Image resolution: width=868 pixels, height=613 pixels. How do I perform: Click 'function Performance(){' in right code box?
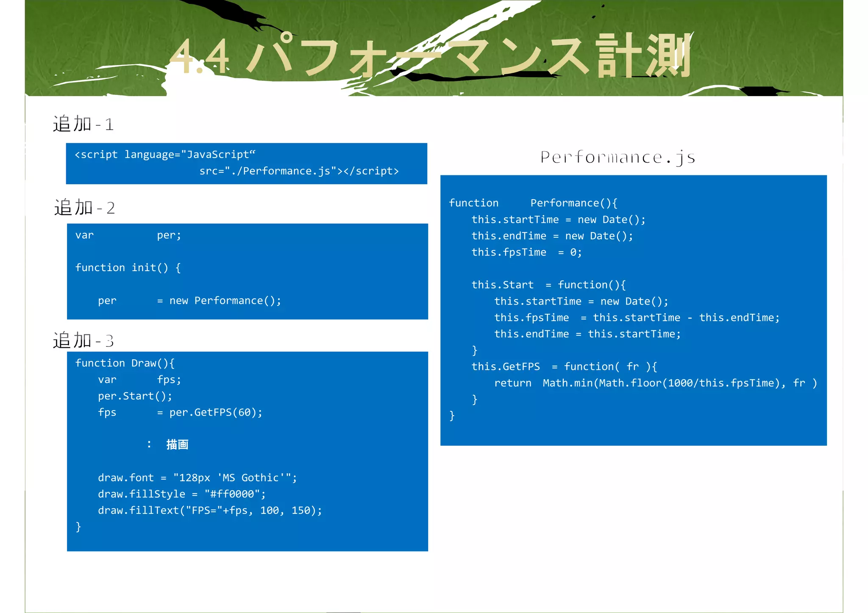pyautogui.click(x=533, y=203)
